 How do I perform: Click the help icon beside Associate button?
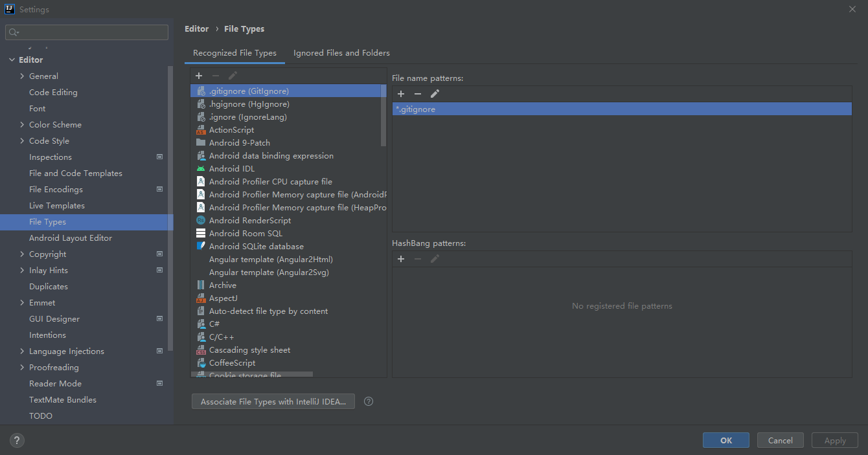tap(369, 401)
